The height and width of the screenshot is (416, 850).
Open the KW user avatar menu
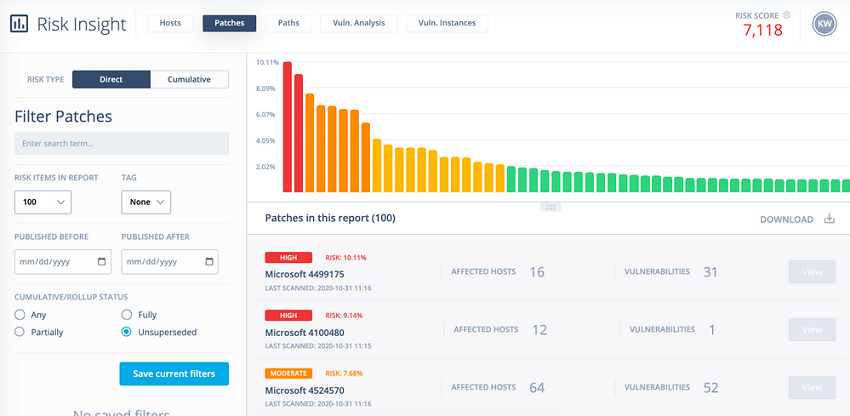824,24
